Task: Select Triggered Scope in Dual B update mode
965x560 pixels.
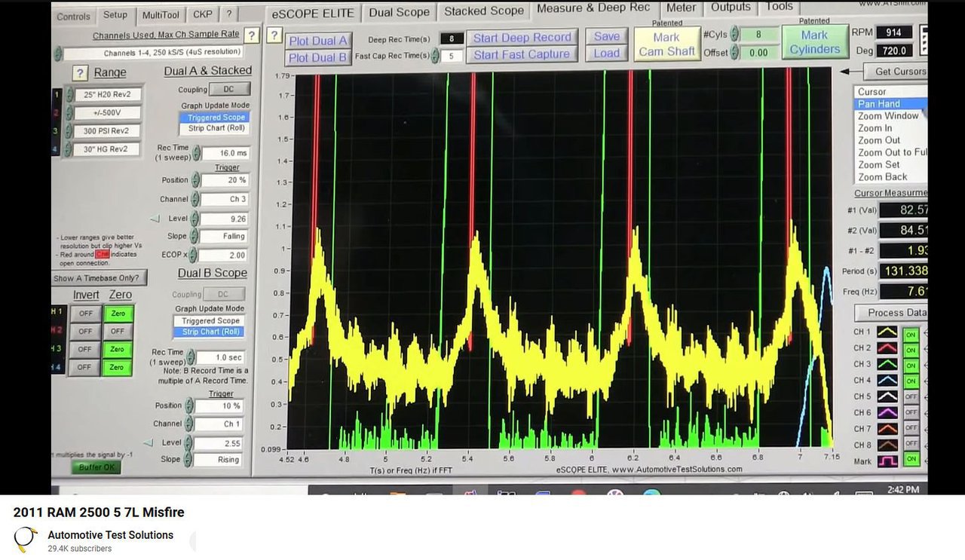Action: click(209, 320)
